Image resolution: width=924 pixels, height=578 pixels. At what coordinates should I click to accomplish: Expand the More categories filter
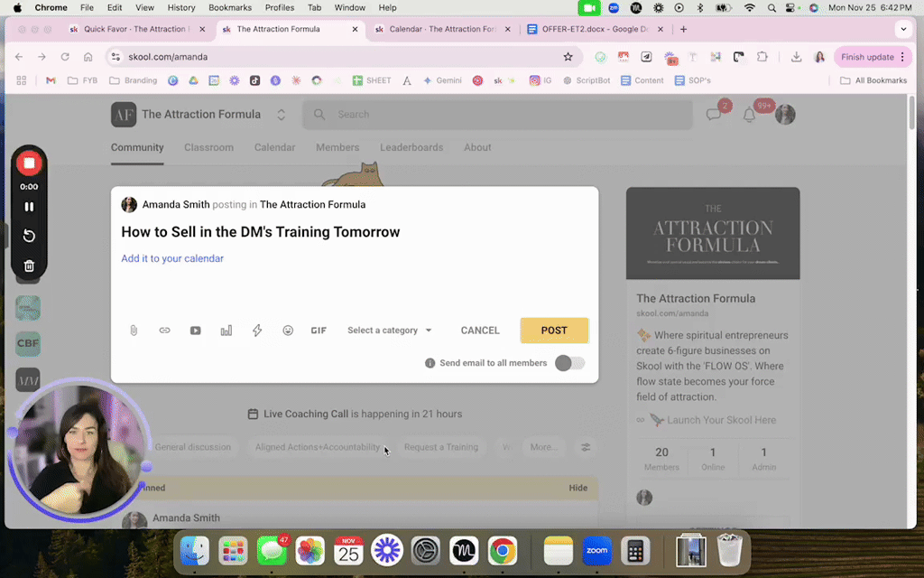coord(543,447)
